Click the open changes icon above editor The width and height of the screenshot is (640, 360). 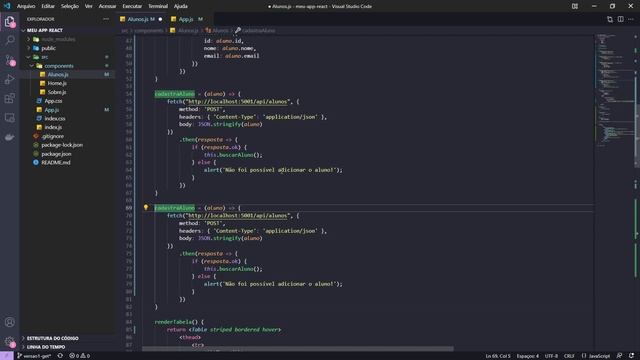tap(610, 19)
